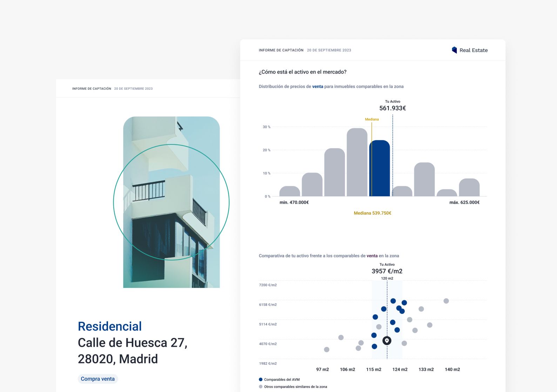This screenshot has width=557, height=392.
Task: Click the Otros comparables similares de la zona text
Action: coord(296,387)
